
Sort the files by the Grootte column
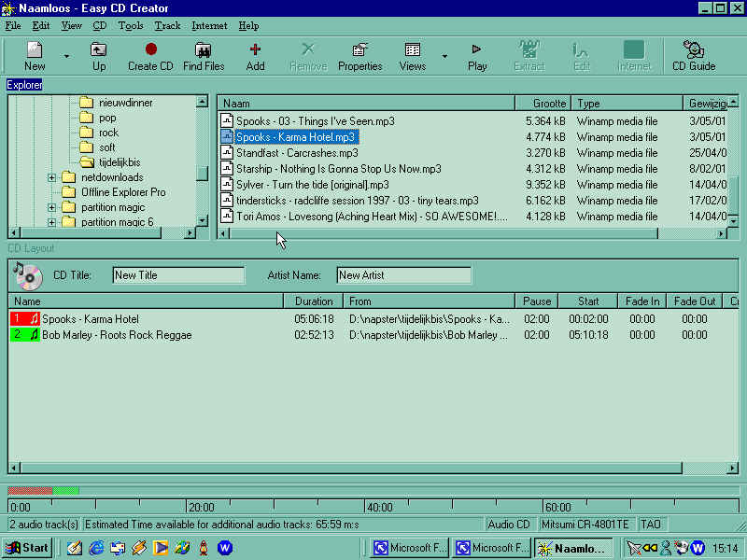coord(548,104)
